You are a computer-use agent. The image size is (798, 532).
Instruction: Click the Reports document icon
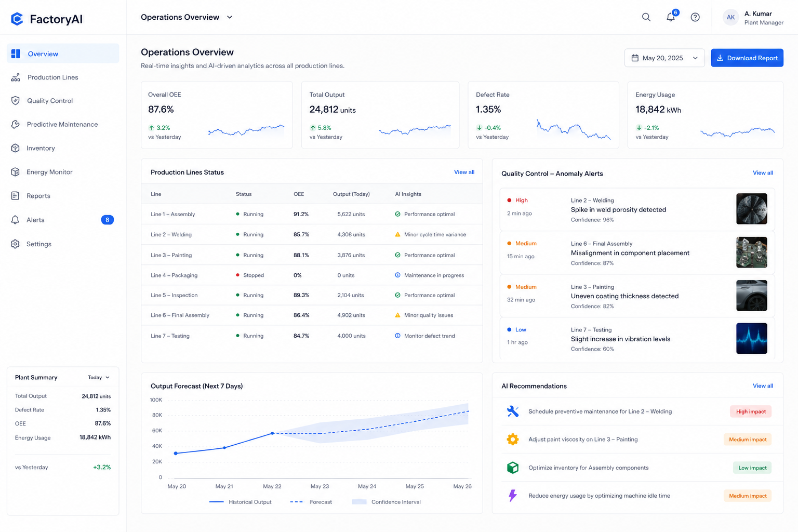pyautogui.click(x=16, y=196)
